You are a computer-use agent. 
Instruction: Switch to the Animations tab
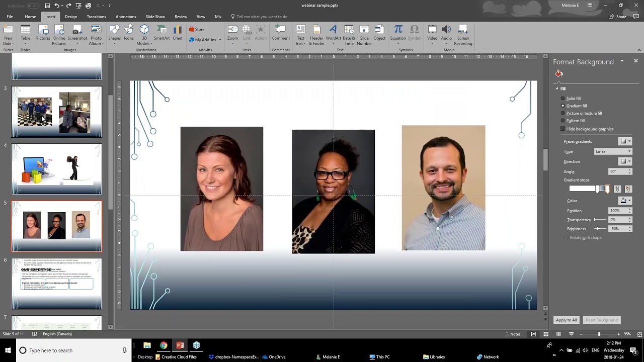(x=126, y=17)
